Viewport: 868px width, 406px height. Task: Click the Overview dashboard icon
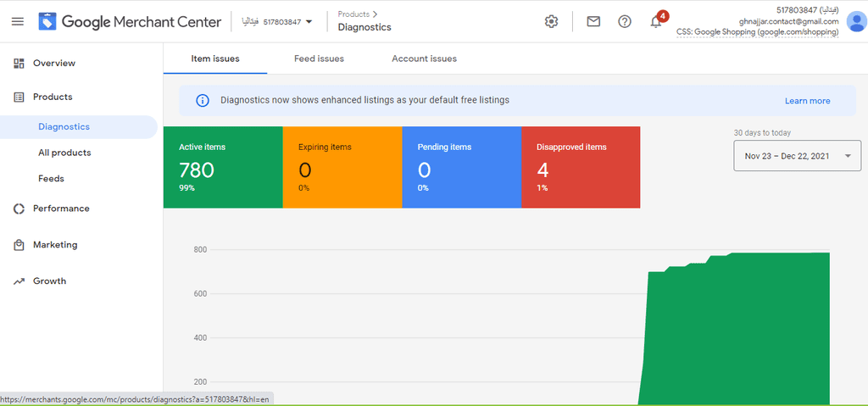19,63
